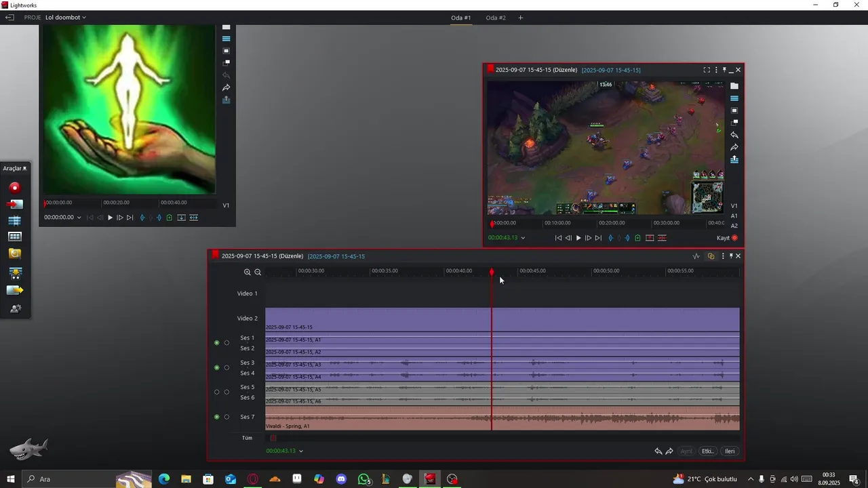
Task: Toggle green enable dot for Ses 1/2
Action: 217,343
